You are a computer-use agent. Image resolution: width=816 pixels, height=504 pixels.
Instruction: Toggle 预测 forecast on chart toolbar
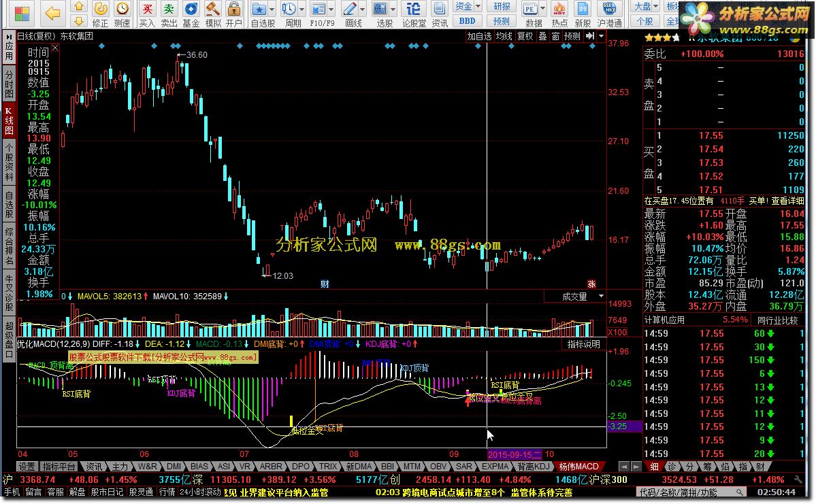(572, 37)
